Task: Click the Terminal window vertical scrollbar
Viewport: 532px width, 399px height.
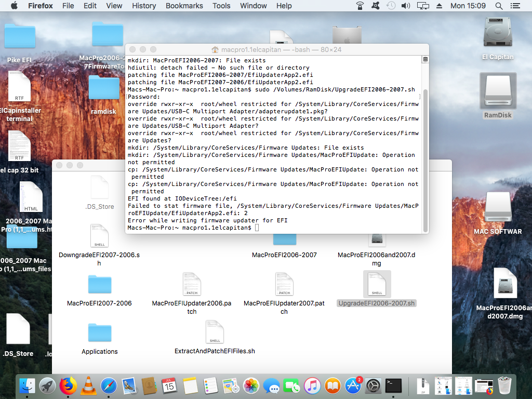Action: tap(425, 160)
